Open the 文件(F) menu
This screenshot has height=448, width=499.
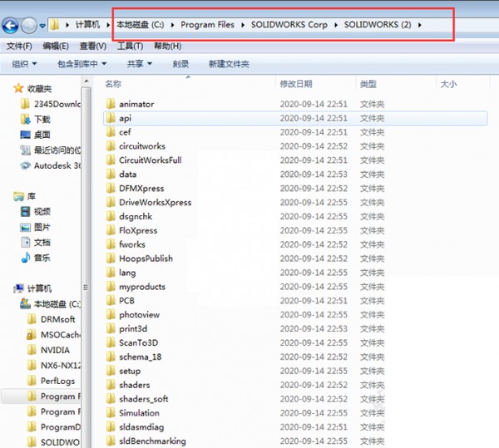pos(19,46)
